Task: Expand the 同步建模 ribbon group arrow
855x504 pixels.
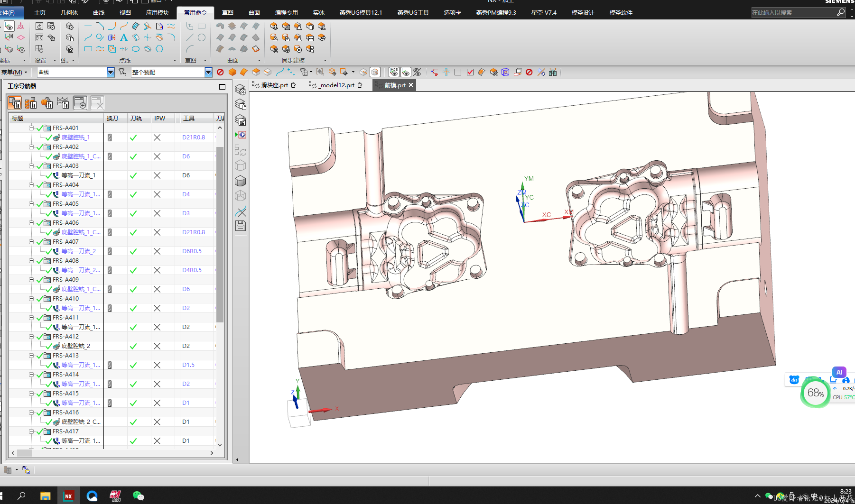Action: click(x=325, y=61)
